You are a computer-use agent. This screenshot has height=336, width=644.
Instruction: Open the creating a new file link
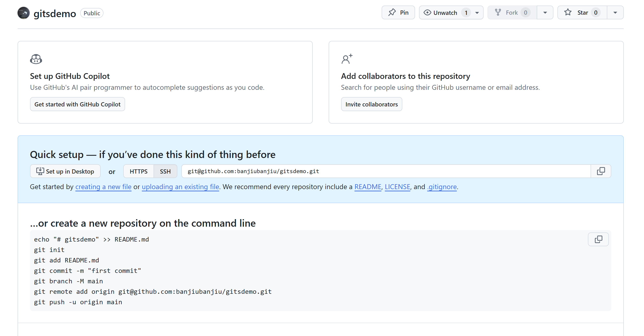(103, 187)
